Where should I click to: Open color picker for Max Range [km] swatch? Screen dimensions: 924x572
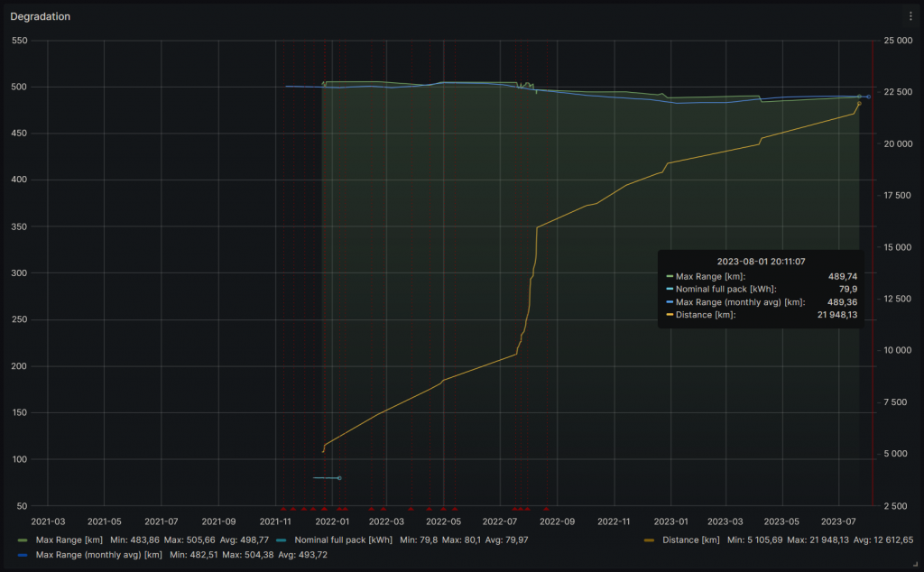coord(23,540)
